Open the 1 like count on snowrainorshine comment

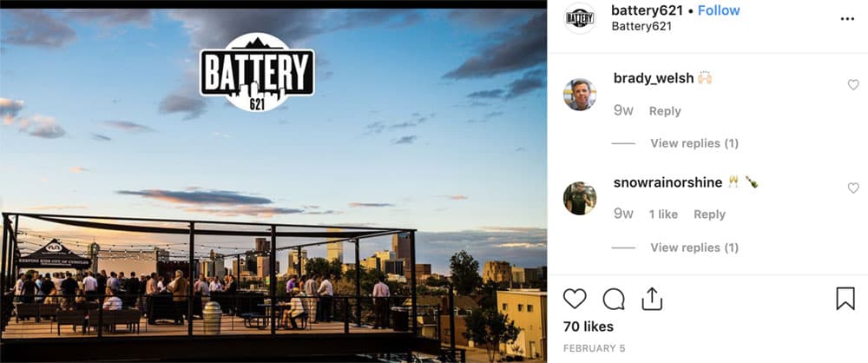click(x=663, y=215)
